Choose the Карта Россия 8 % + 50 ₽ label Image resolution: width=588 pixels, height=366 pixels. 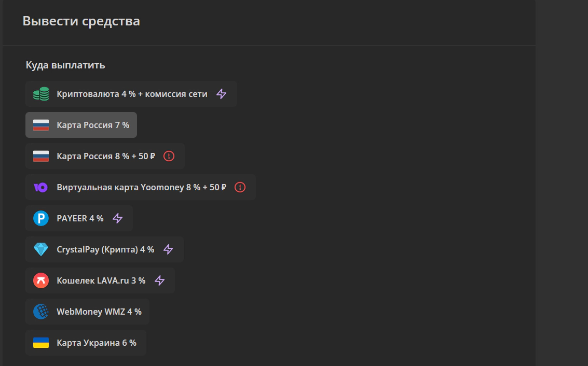pos(106,156)
